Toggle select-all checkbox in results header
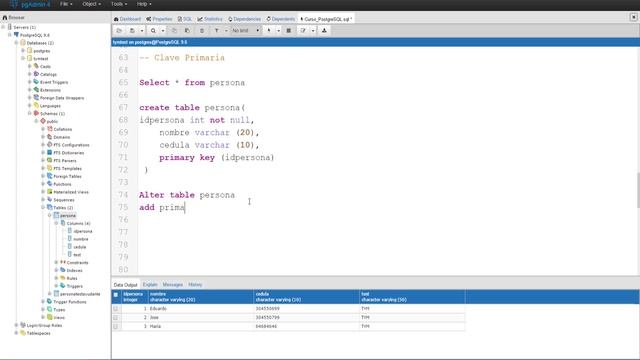 pyautogui.click(x=116, y=295)
